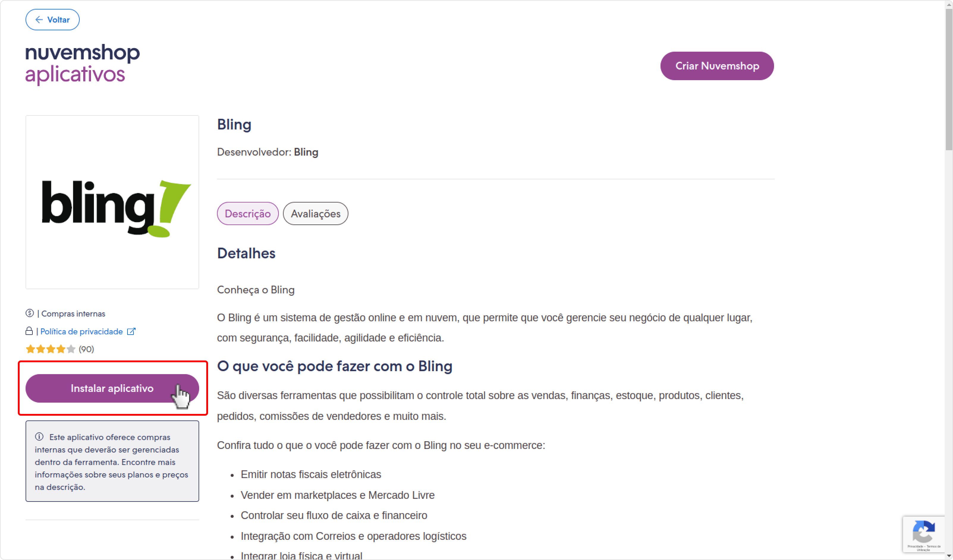Click the info icon in the purchases notice
The width and height of the screenshot is (953, 560).
pos(39,437)
